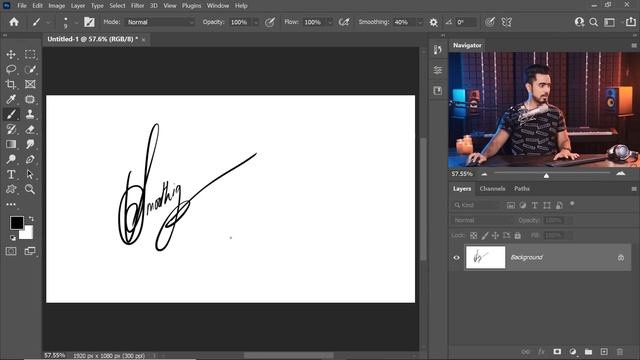Click the Search magnifier in options bar
Image resolution: width=640 pixels, height=360 pixels.
[593, 22]
